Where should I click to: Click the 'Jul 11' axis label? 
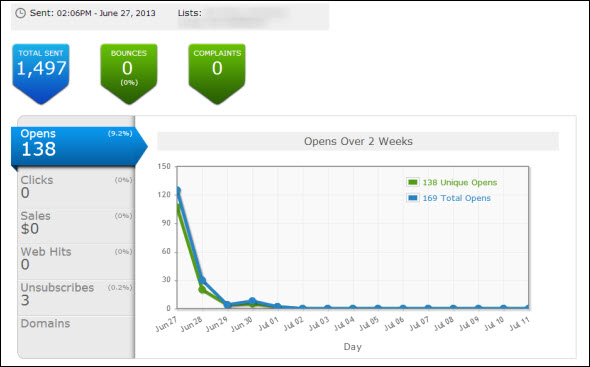tap(519, 323)
